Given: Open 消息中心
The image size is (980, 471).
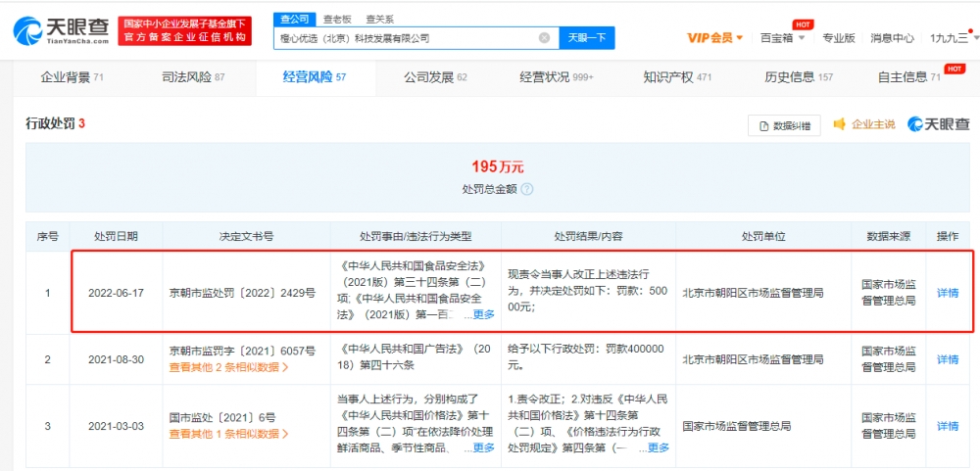Looking at the screenshot, I should coord(892,38).
